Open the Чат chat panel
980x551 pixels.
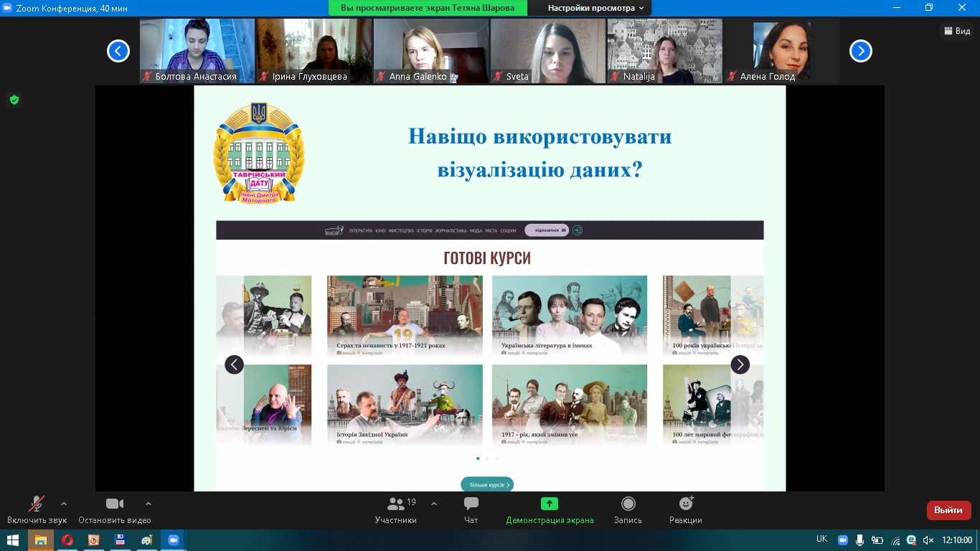point(471,509)
